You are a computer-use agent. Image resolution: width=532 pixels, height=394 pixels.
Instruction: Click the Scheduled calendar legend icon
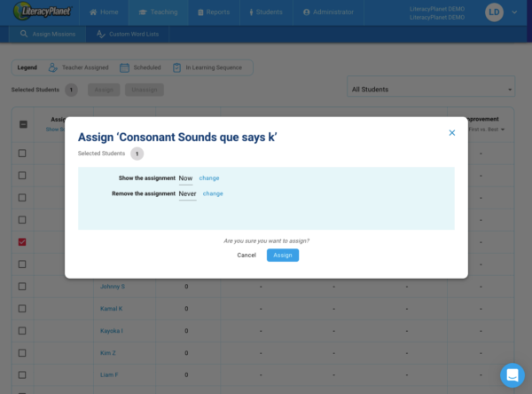124,67
